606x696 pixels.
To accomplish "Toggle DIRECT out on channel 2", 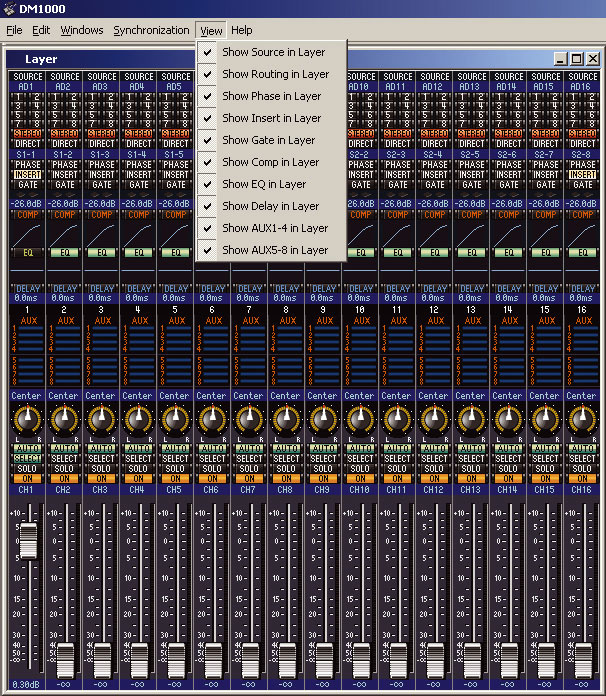I will pos(64,144).
